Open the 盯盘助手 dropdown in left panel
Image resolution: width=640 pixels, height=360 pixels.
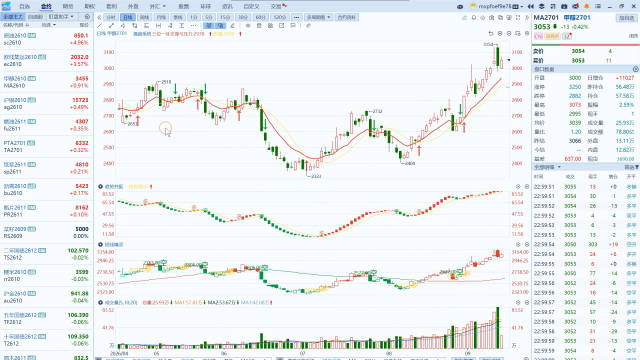[x=61, y=17]
